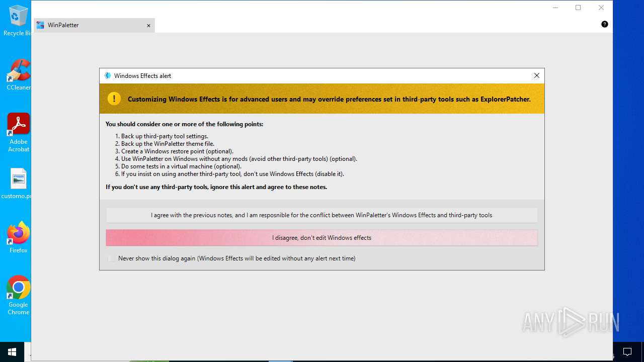Maximize the WinPaletter main window
The image size is (644, 362).
click(578, 8)
